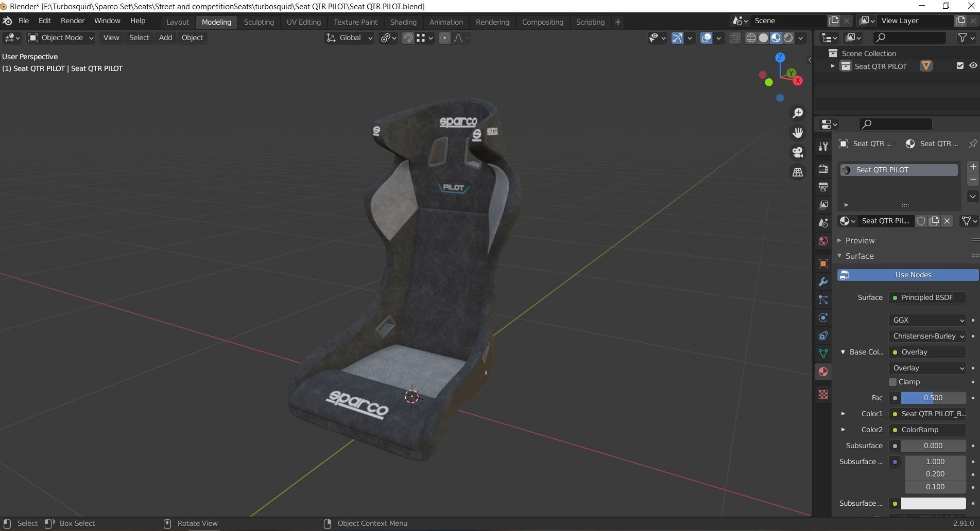Image resolution: width=980 pixels, height=531 pixels.
Task: Open the overlays options dropdown arrow
Action: 718,38
